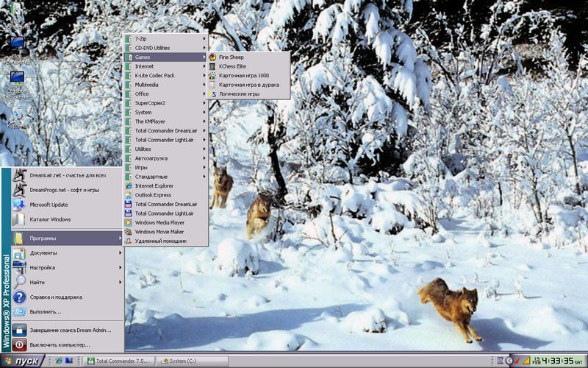This screenshot has height=368, width=588.
Task: Launch Windows Media Player
Action: point(159,222)
